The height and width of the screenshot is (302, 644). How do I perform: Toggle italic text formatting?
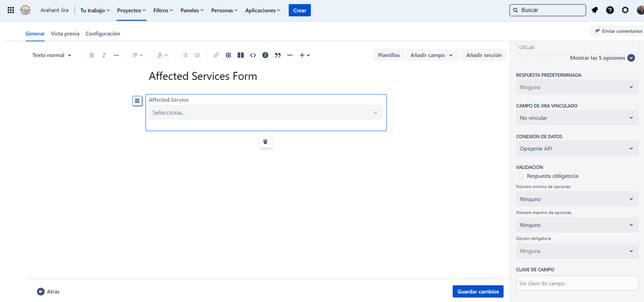[x=104, y=55]
